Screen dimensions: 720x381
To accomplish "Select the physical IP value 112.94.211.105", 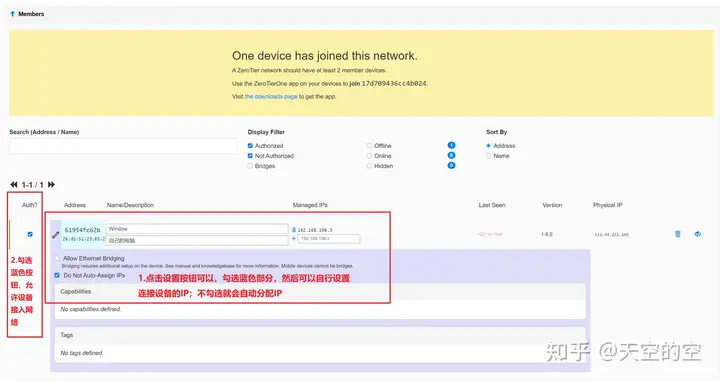I will [x=612, y=234].
